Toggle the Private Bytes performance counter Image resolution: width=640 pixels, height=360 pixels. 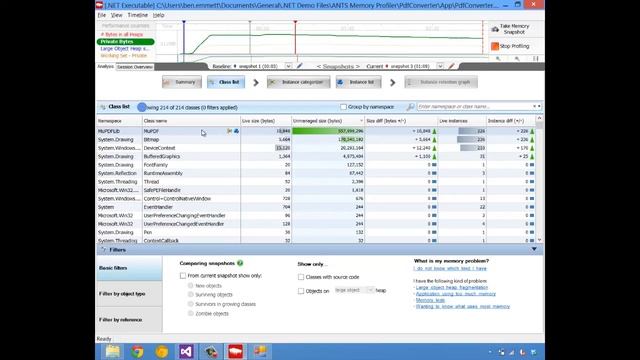[x=126, y=42]
